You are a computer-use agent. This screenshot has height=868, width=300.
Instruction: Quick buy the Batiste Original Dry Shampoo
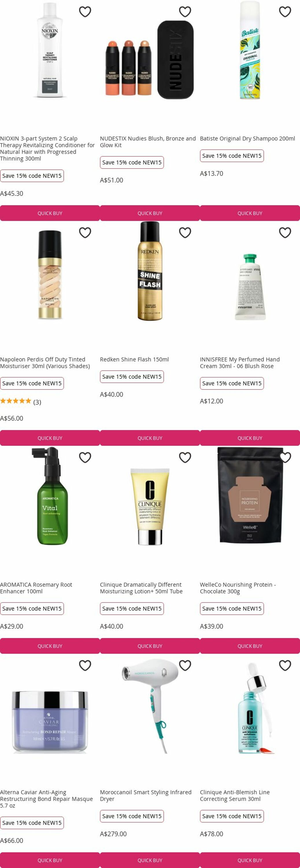coord(250,213)
